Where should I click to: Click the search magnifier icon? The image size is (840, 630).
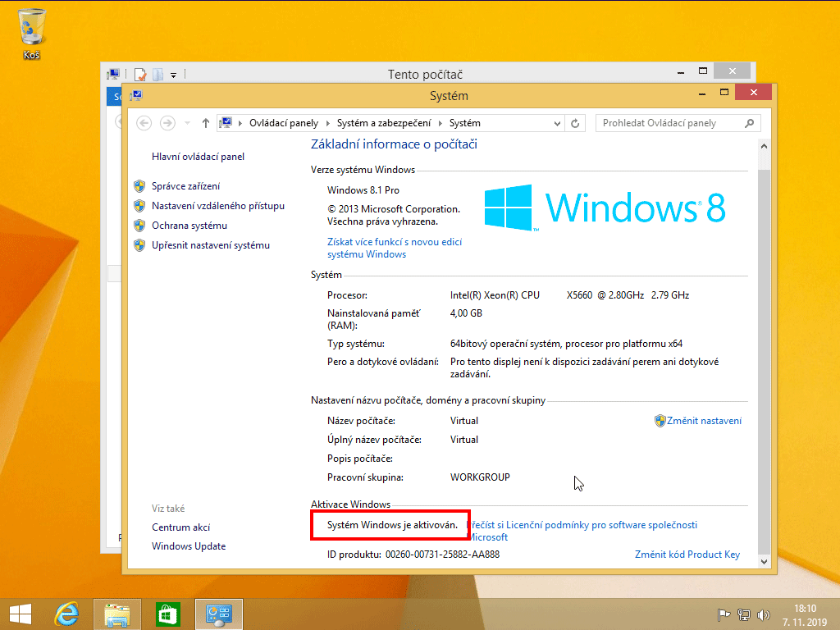pos(750,123)
